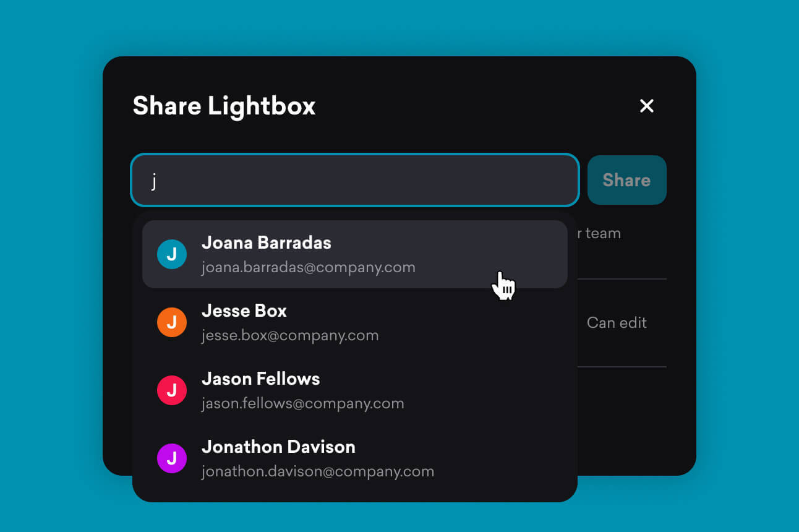Click the email joana.barradas@company.com
Viewport: 799px width, 532px height.
[308, 268]
